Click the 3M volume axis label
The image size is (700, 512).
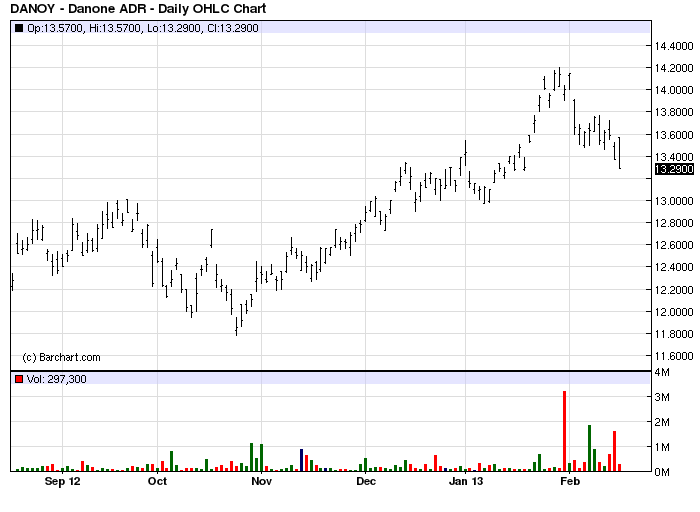click(x=662, y=397)
